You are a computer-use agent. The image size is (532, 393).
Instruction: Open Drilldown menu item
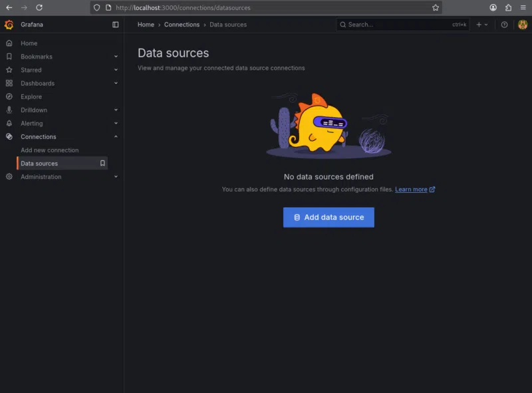click(34, 110)
